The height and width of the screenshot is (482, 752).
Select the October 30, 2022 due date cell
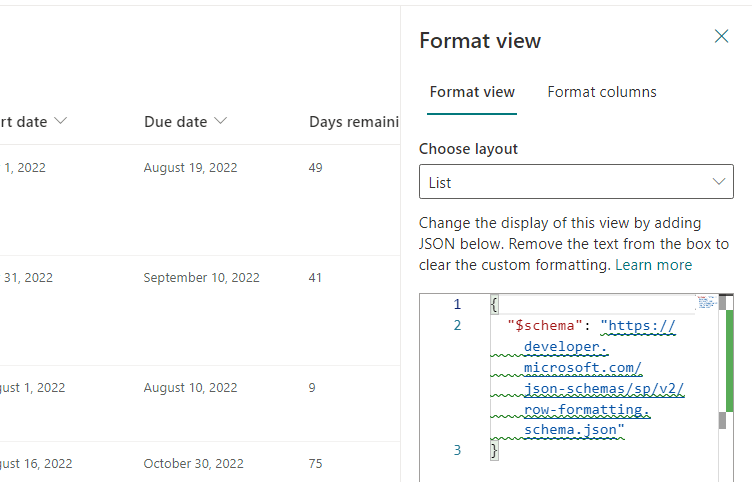pos(193,463)
